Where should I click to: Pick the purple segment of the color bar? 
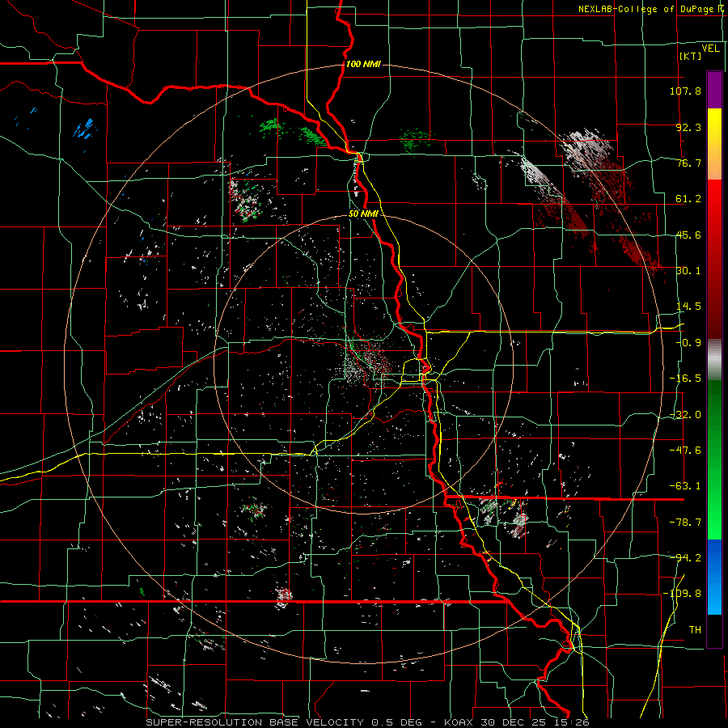(x=714, y=90)
